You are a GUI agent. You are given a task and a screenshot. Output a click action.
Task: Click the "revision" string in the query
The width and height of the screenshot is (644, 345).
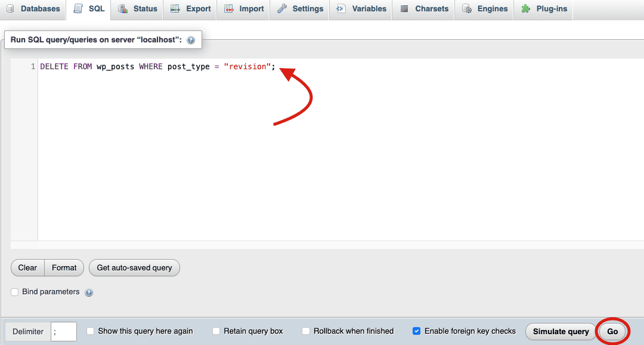[247, 67]
